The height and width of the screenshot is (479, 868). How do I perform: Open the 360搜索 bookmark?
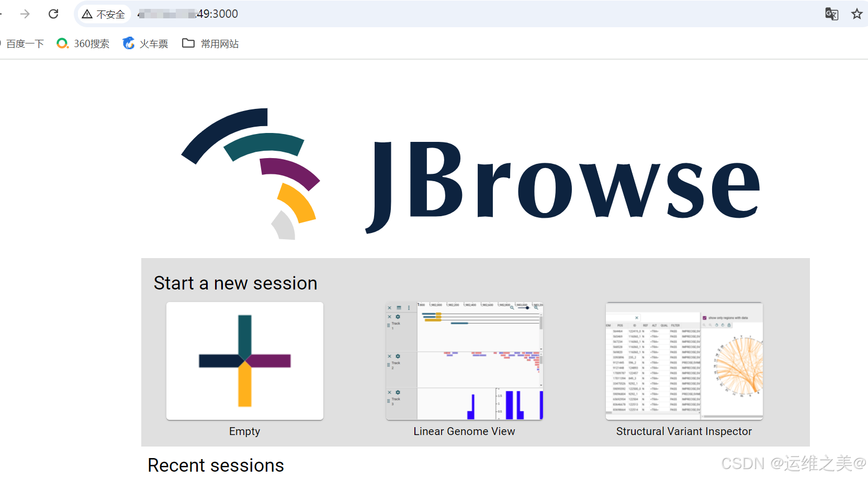[83, 44]
